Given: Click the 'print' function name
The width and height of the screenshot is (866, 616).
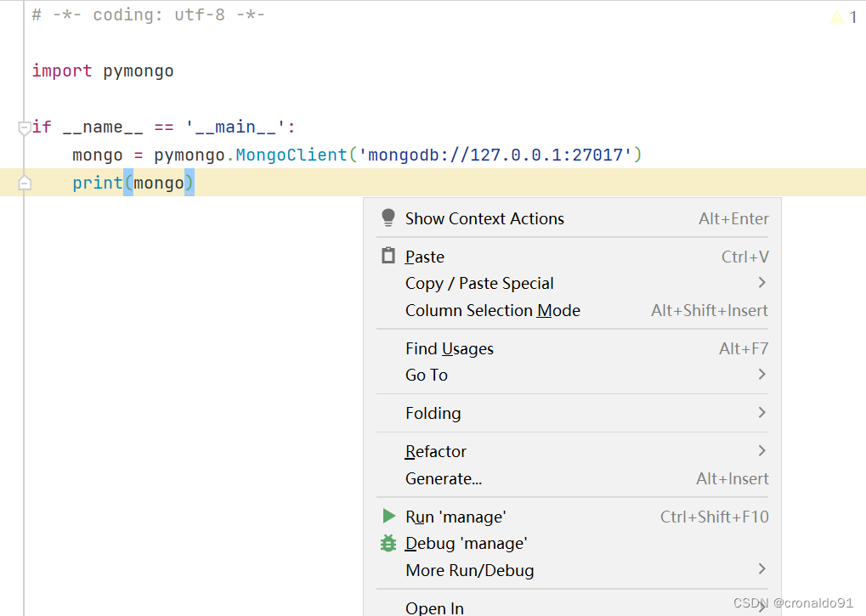Looking at the screenshot, I should pos(97,183).
